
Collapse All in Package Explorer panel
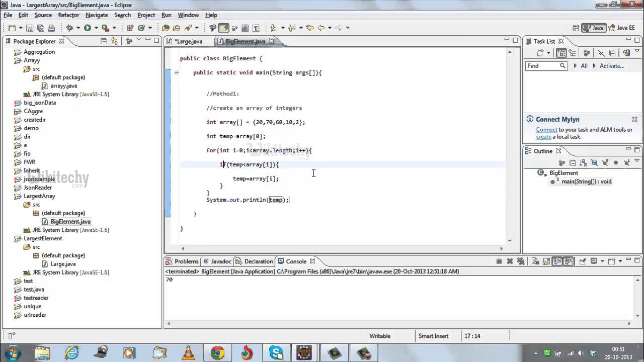(x=104, y=41)
